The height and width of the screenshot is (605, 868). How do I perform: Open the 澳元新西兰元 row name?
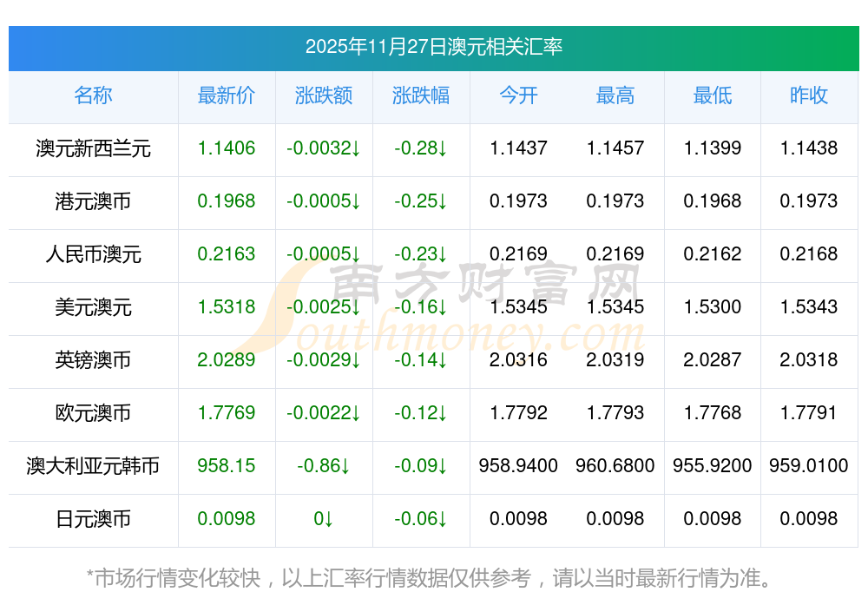[93, 148]
